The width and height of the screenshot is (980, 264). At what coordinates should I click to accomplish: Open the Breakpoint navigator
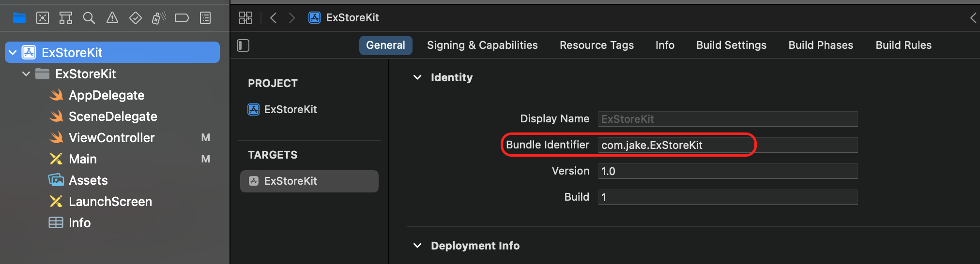pyautogui.click(x=182, y=18)
